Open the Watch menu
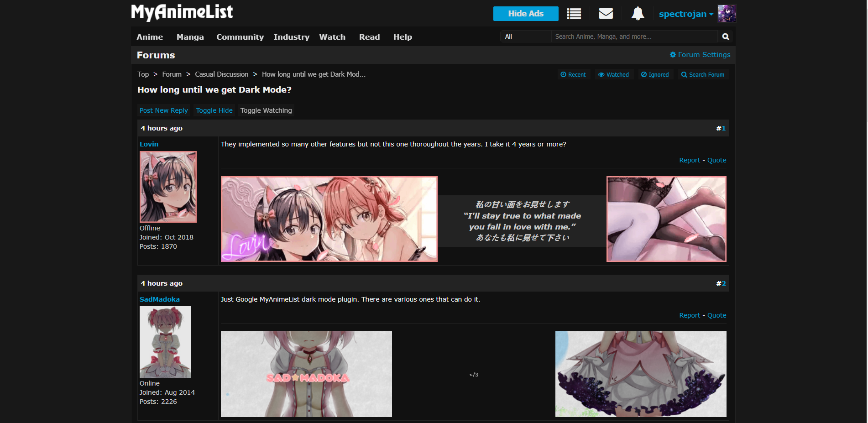868x423 pixels. click(332, 37)
